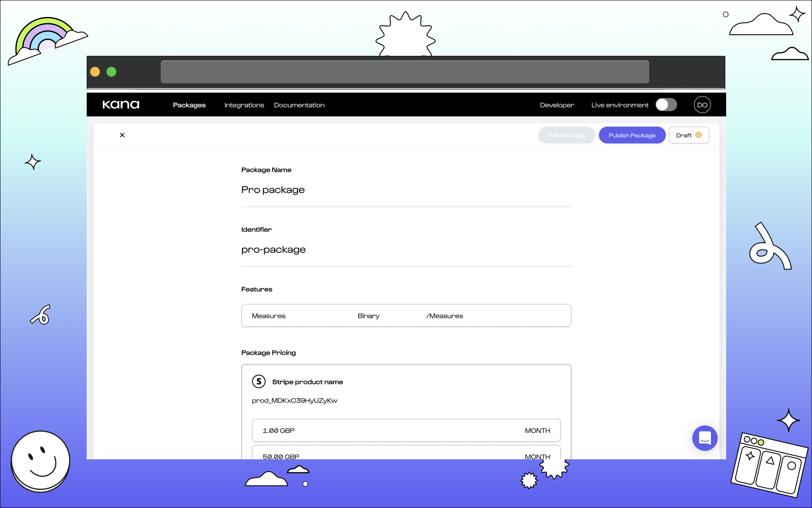The width and height of the screenshot is (812, 508).
Task: Open the chat support widget
Action: tap(705, 438)
